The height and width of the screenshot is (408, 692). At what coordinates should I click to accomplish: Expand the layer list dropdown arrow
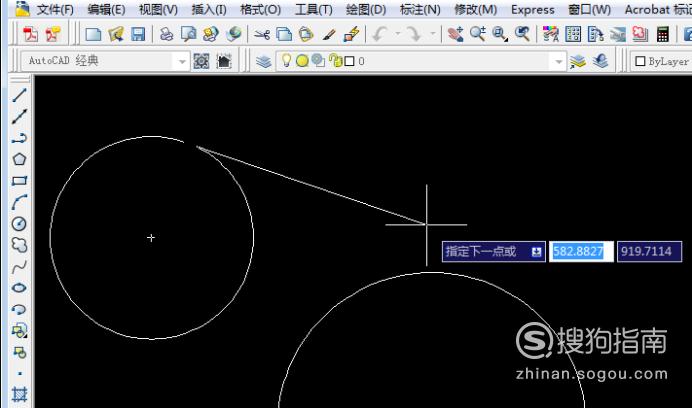pos(559,61)
